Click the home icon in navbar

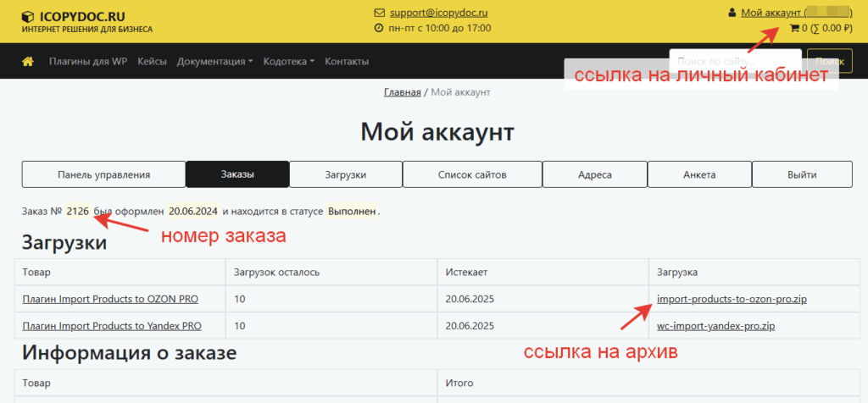click(28, 62)
